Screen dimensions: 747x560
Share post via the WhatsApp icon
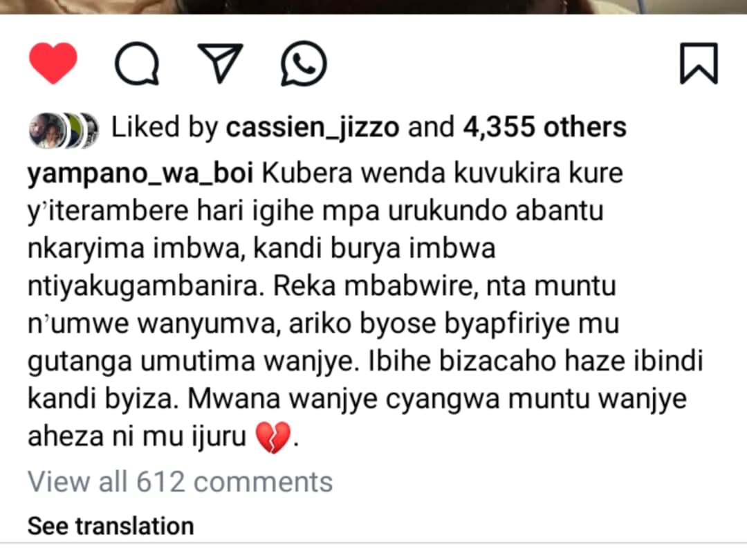(x=304, y=64)
